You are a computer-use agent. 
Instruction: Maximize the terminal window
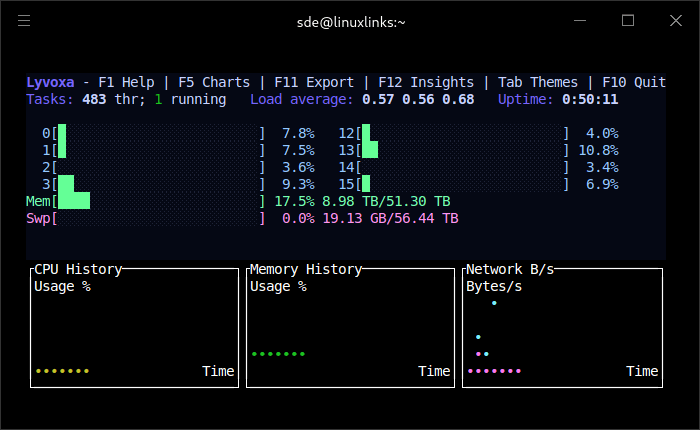click(628, 21)
